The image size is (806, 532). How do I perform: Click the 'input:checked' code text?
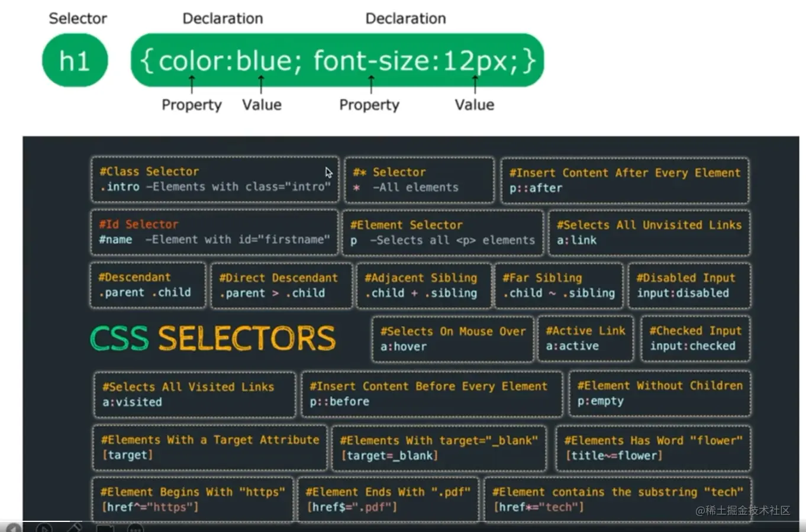(692, 346)
